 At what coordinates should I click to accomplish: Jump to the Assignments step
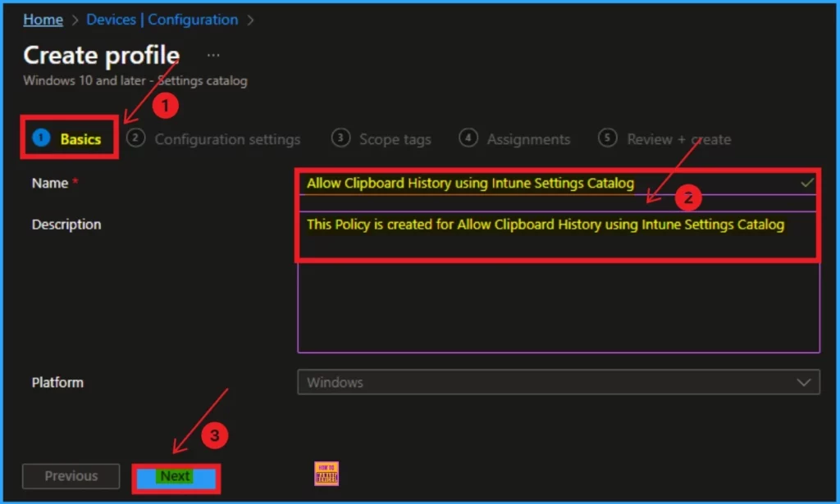point(514,139)
